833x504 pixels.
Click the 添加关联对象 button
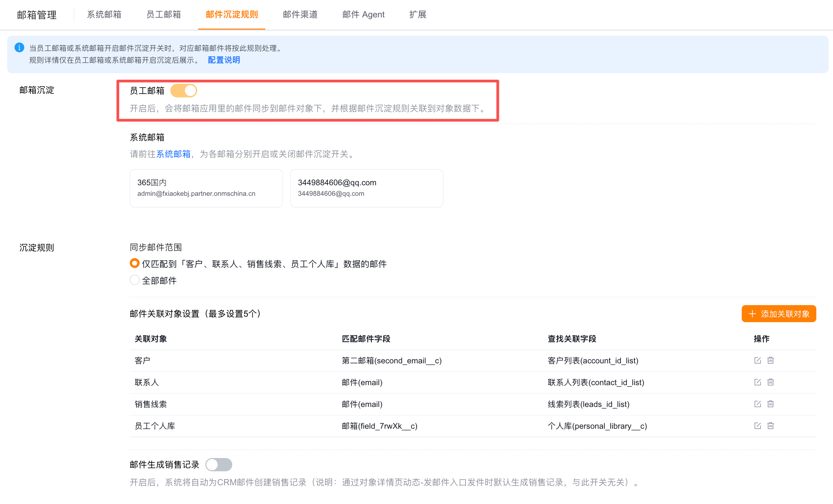pos(779,314)
